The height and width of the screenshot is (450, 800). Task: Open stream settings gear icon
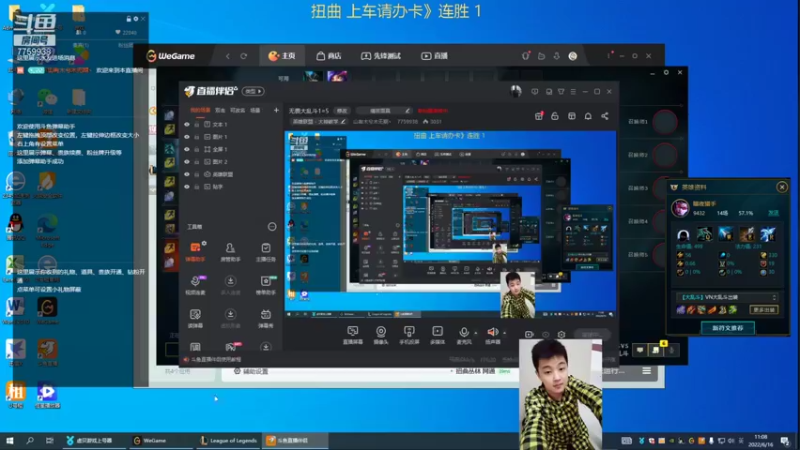coord(561,335)
